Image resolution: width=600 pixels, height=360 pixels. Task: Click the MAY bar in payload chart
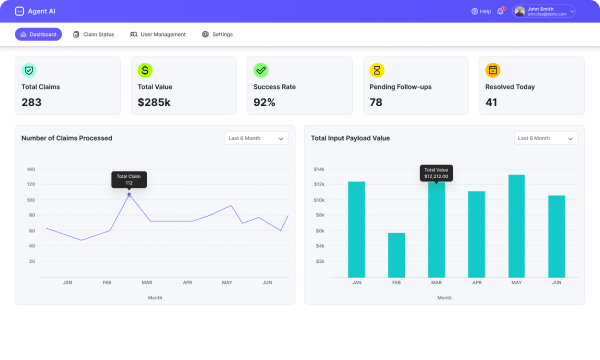click(517, 226)
